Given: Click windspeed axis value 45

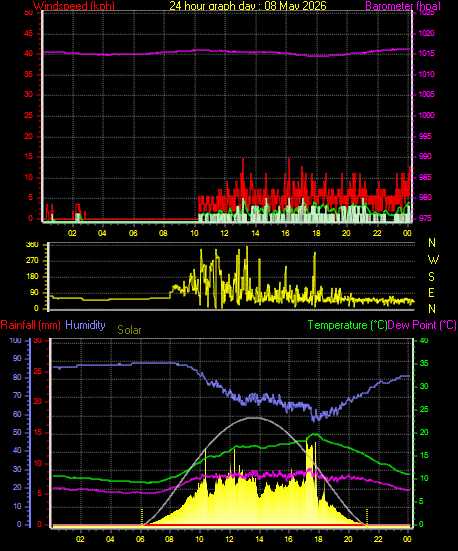Looking at the screenshot, I should 28,33.
